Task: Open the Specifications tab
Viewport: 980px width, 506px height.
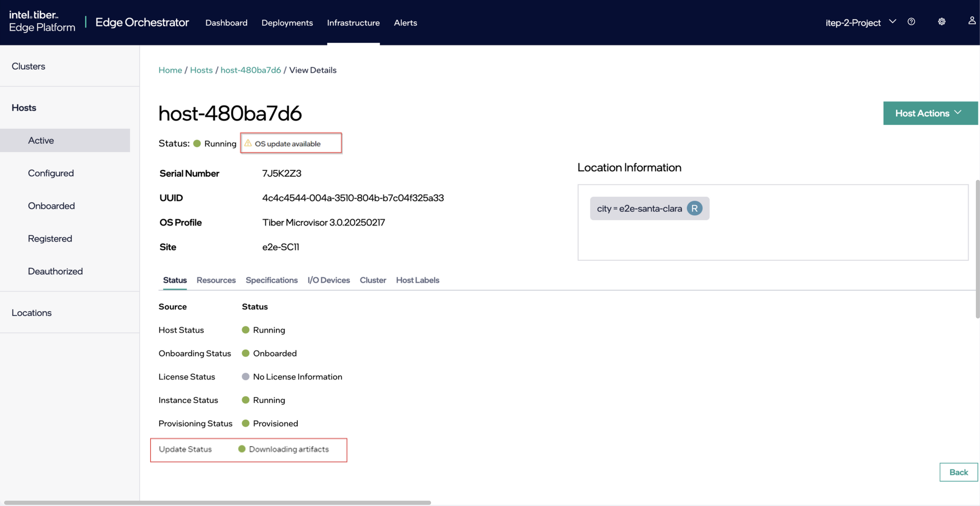Action: click(271, 280)
